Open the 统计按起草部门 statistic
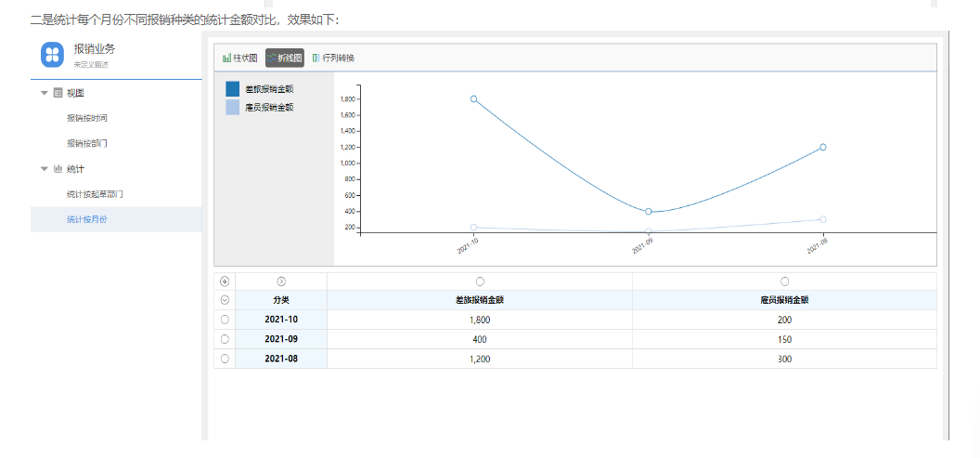 [x=95, y=194]
